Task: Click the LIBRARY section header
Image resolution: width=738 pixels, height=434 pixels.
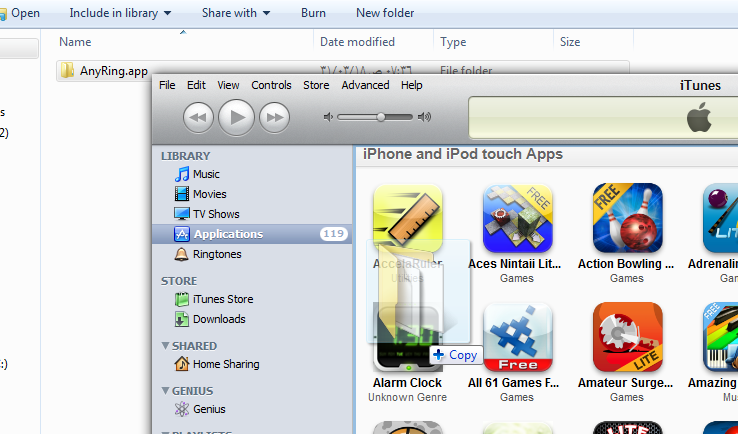Action: coord(185,156)
